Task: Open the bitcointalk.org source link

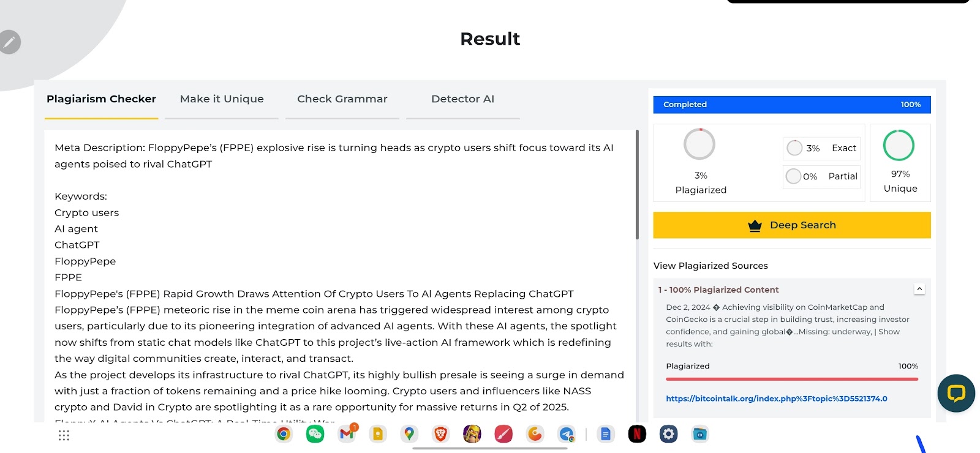Action: [777, 399]
